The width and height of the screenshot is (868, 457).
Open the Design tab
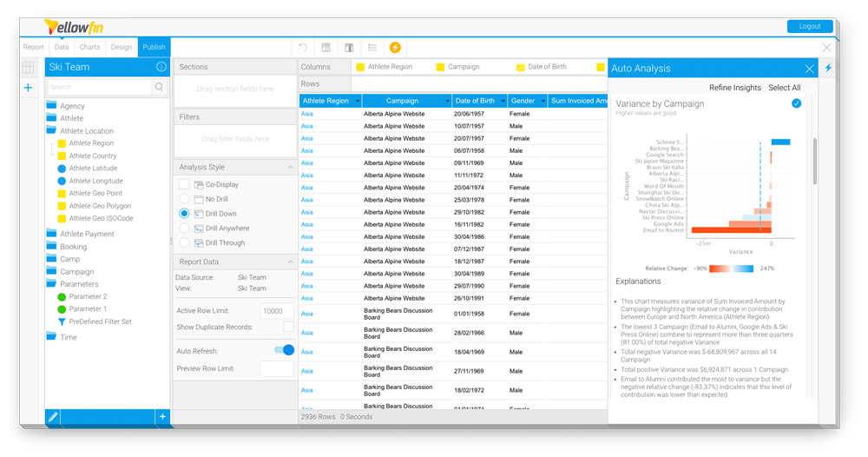pos(122,47)
